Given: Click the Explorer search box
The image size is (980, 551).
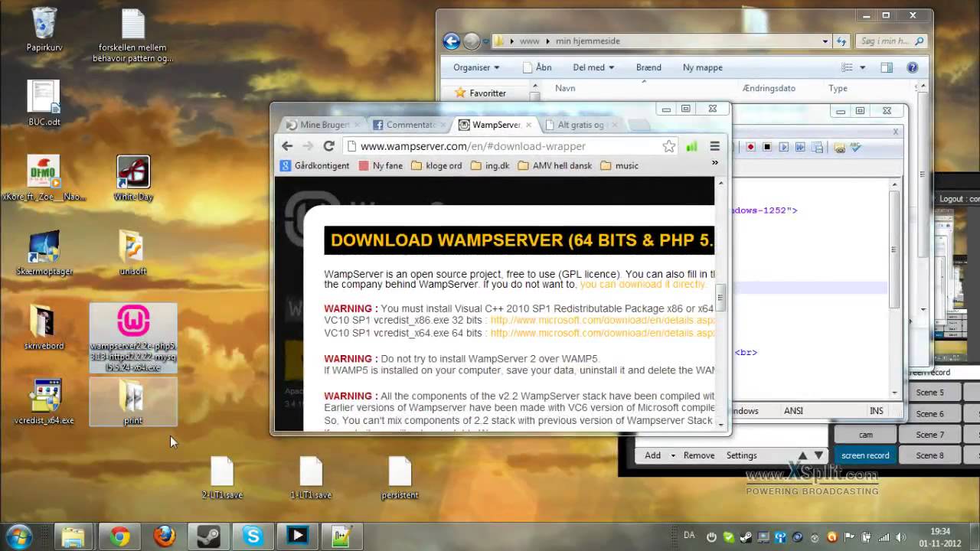Looking at the screenshot, I should 892,41.
